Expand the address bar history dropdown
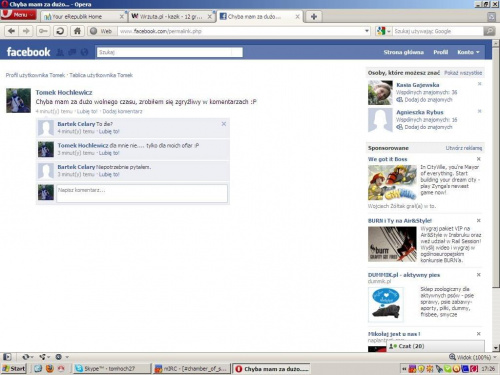 click(367, 31)
